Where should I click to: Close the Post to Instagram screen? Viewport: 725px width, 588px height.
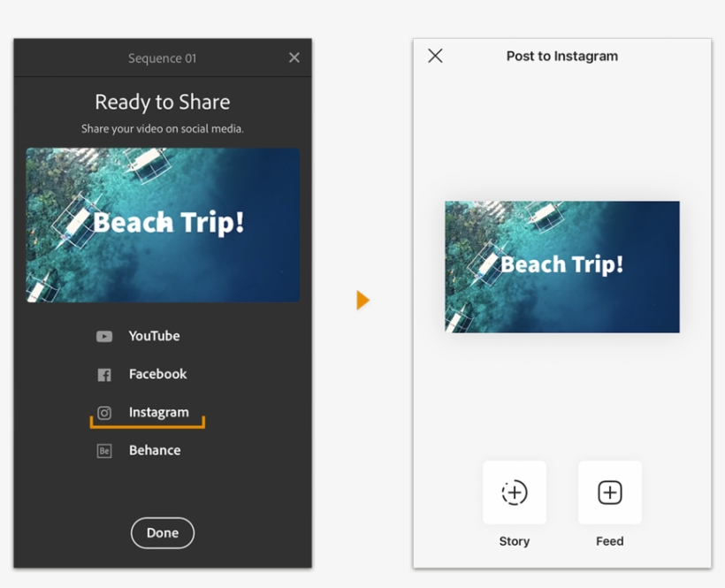(x=435, y=56)
